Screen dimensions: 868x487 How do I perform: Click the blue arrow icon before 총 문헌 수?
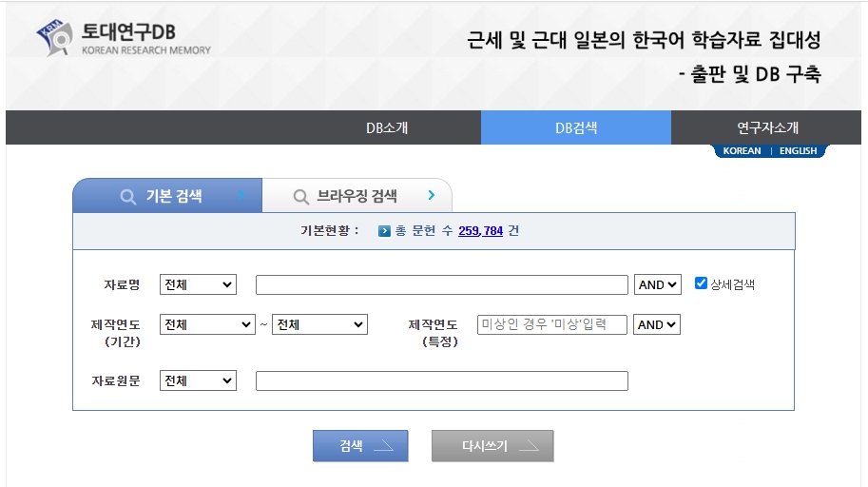pos(384,231)
